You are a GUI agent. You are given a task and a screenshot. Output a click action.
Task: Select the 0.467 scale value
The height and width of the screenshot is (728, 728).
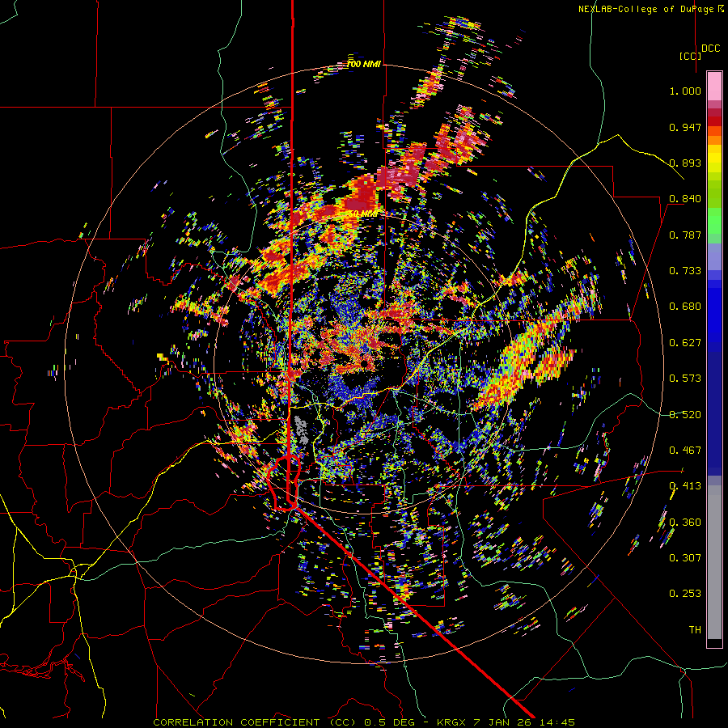tap(685, 451)
